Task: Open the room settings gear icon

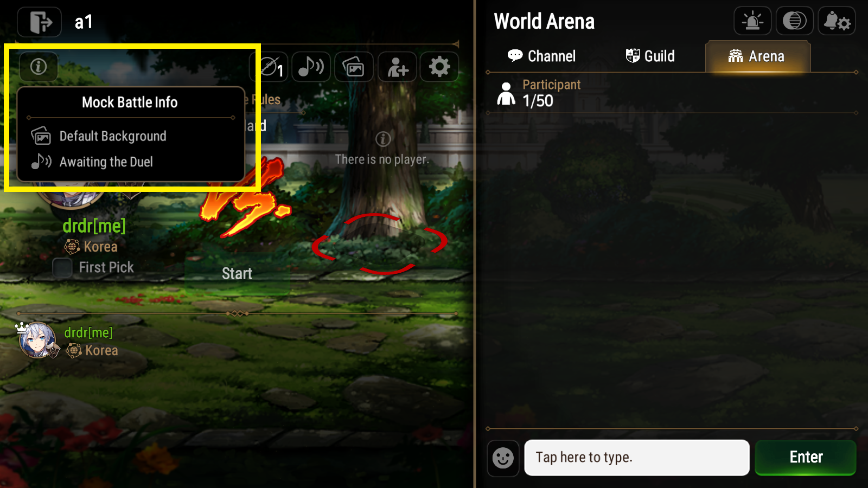Action: pyautogui.click(x=439, y=67)
